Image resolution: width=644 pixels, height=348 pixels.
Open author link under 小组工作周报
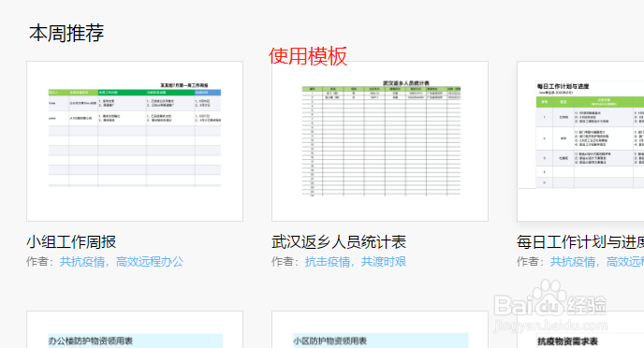coord(122,262)
